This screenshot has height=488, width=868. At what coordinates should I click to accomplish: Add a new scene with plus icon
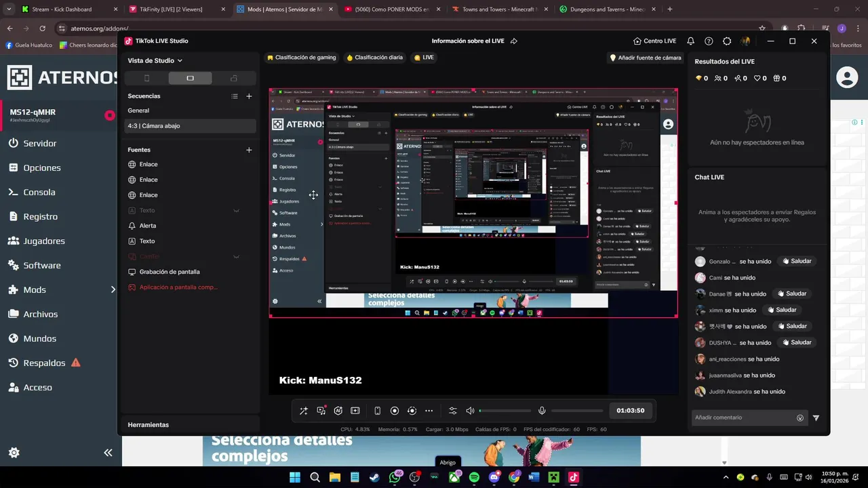pyautogui.click(x=249, y=96)
